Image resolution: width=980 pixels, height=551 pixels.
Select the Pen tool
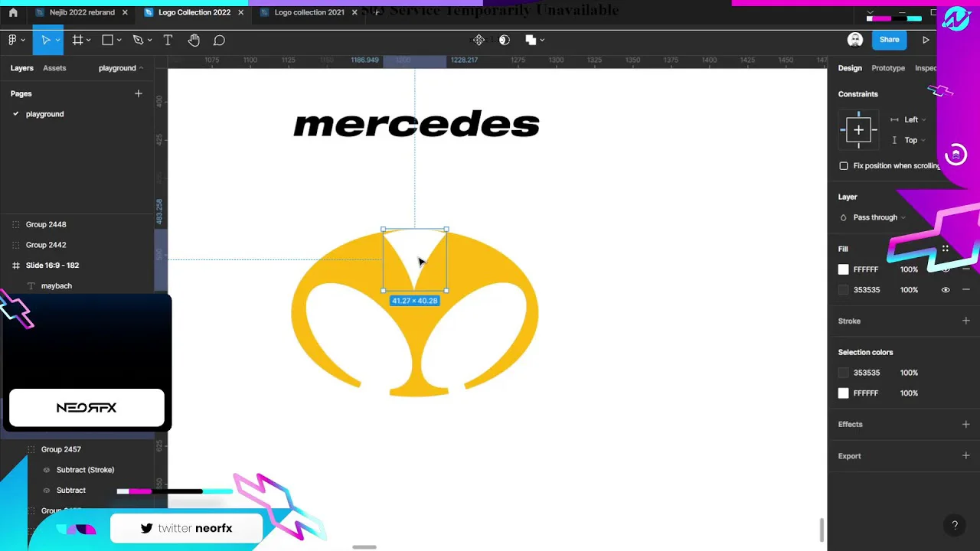[138, 40]
